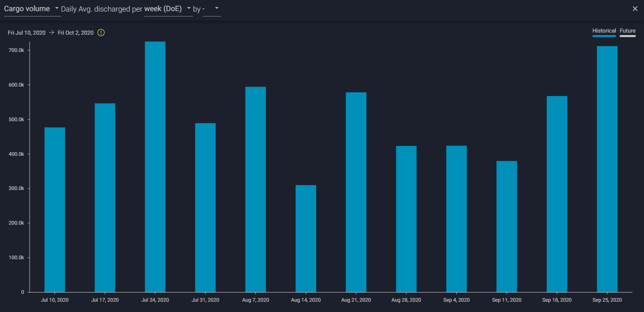Viewport: 644px width, 312px height.
Task: Click the 500.0k y-axis label
Action: tap(16, 120)
